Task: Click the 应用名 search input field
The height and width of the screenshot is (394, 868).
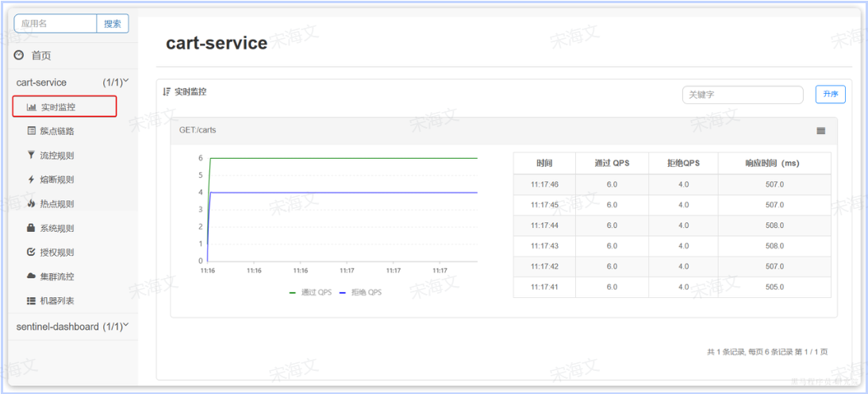Action: [x=56, y=24]
